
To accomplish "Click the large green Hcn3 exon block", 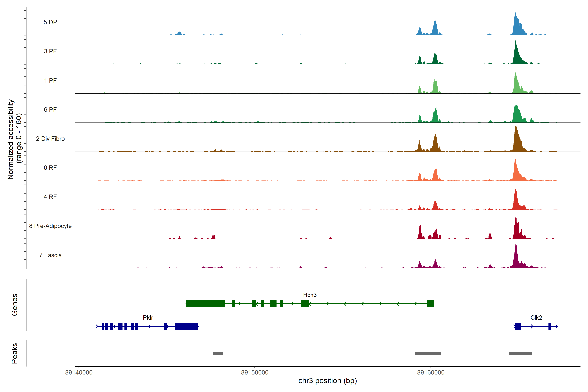I will [205, 303].
